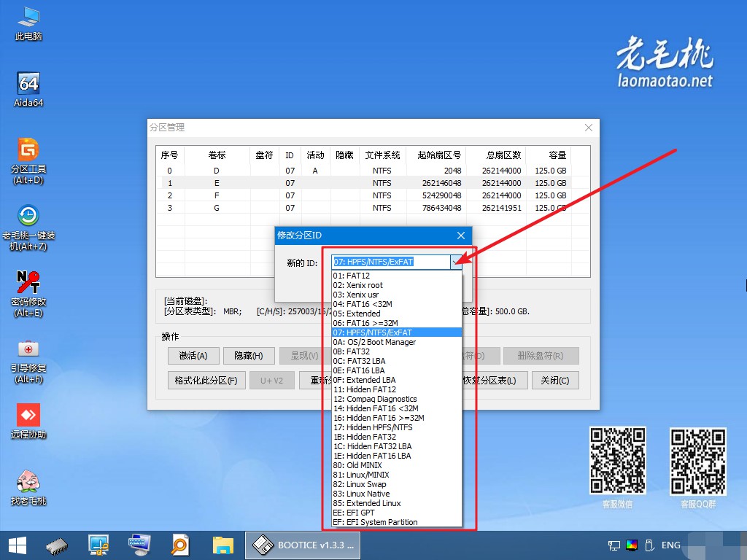Select 0B: FAT32 partition ID
Screen dimensions: 747x560
tap(397, 351)
